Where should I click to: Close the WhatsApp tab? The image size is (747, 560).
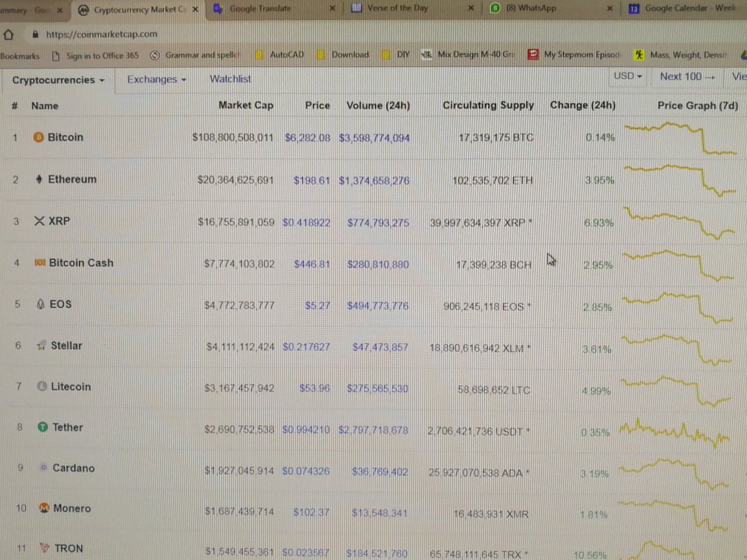pyautogui.click(x=609, y=9)
